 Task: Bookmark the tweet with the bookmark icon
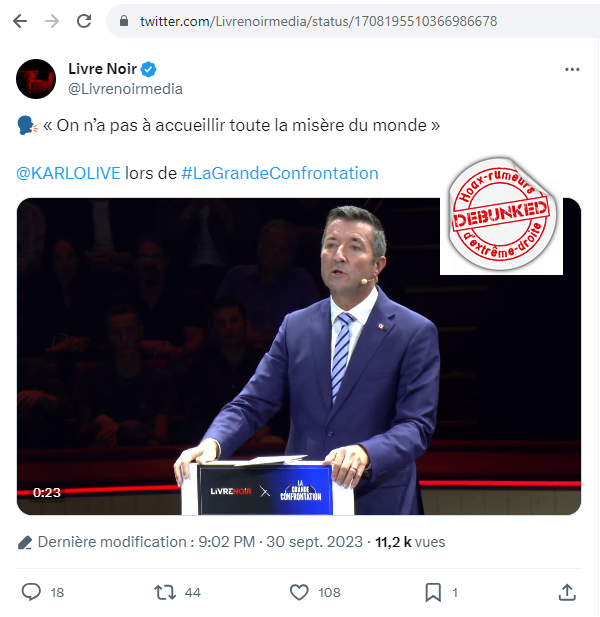tap(433, 592)
